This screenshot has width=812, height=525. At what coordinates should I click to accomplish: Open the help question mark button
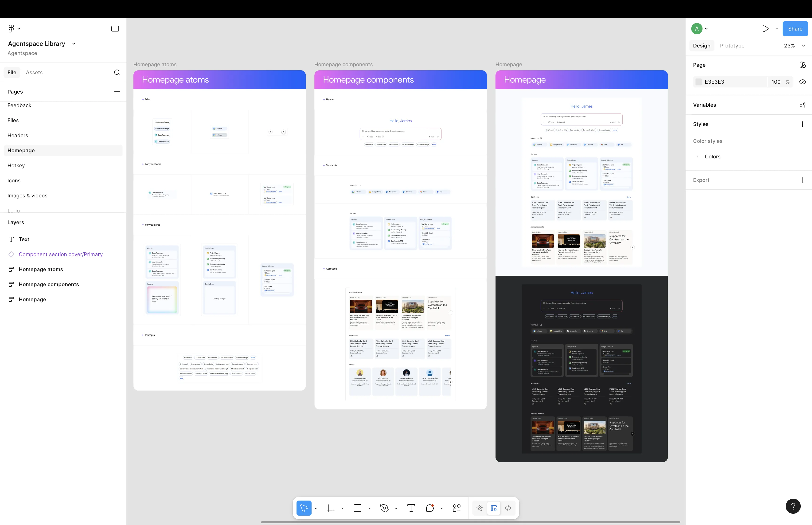[x=792, y=506]
